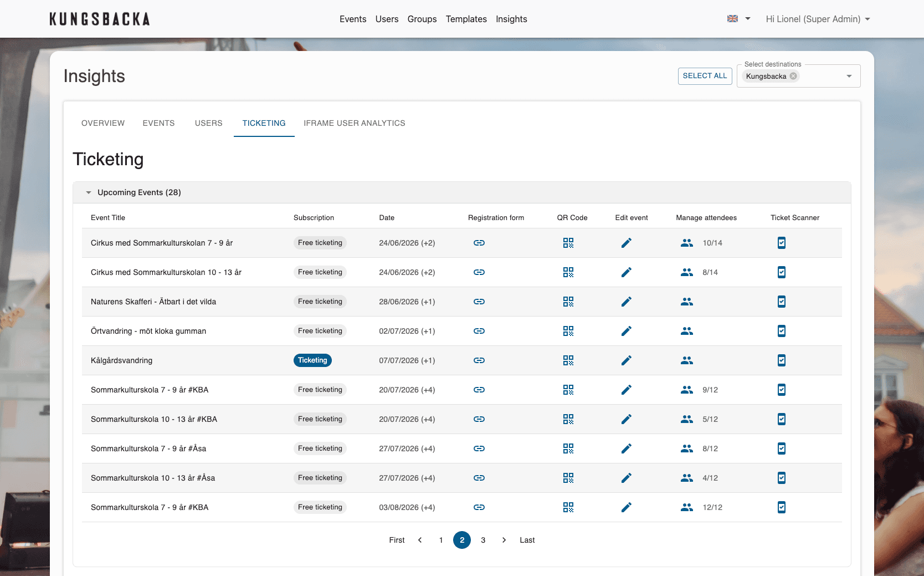Click the Event Title column header
The height and width of the screenshot is (576, 924).
[108, 218]
